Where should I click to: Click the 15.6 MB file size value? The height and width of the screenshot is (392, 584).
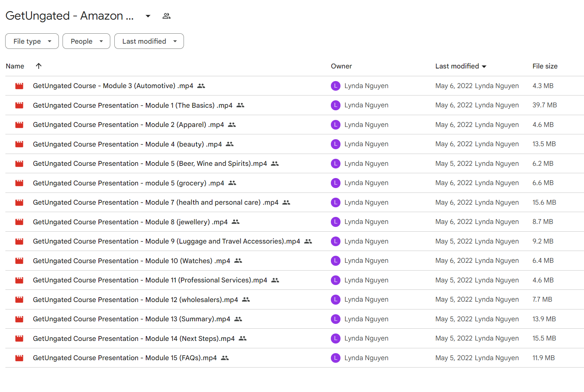pos(544,202)
